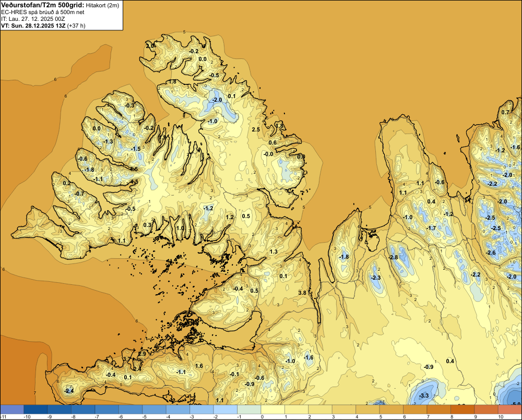
Task: Click the "2.9" temperature value
Action: 142,354
